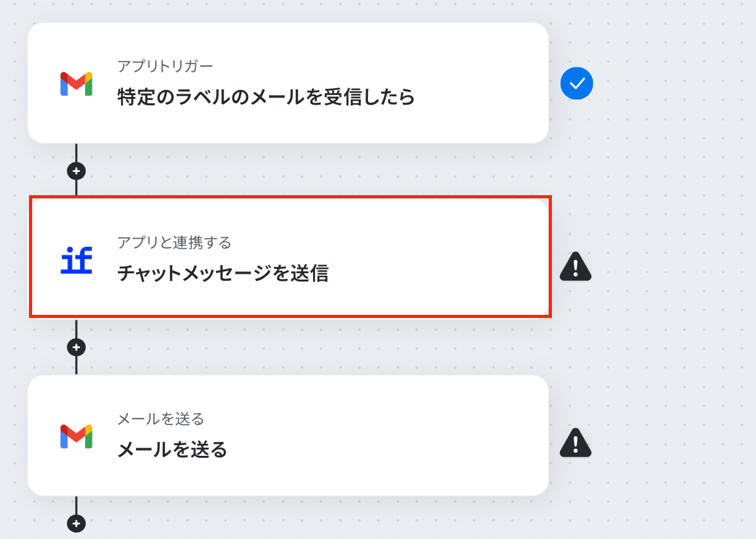
Task: Click the small gray メールを送る label
Action: click(x=161, y=419)
